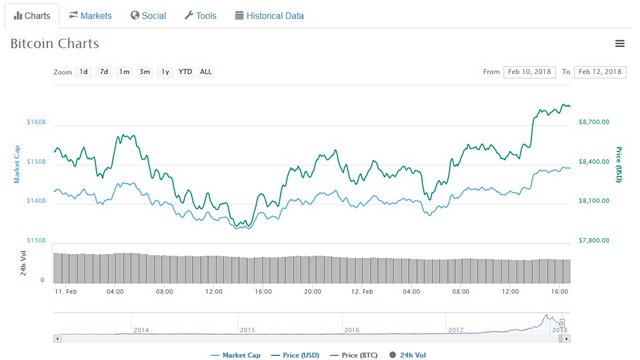Viewport: 640px width, 360px height.
Task: Open the Historical Data tab
Action: (269, 16)
